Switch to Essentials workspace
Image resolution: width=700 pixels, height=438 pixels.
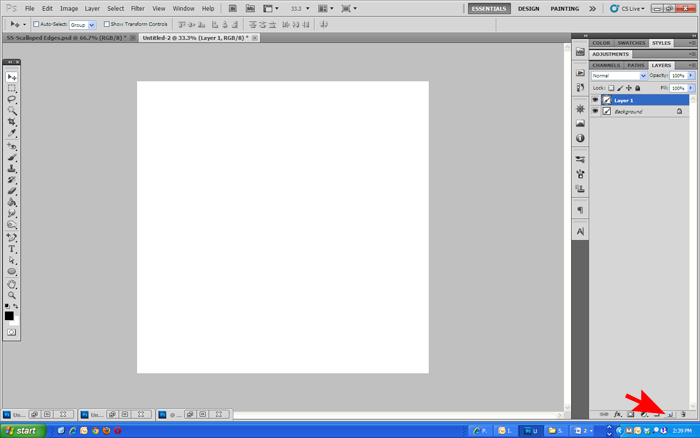coord(489,8)
